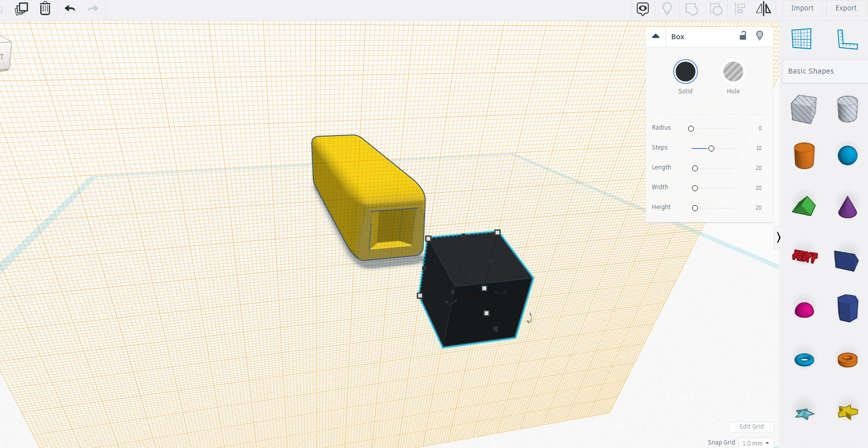Select the Mirror tool

(x=764, y=8)
